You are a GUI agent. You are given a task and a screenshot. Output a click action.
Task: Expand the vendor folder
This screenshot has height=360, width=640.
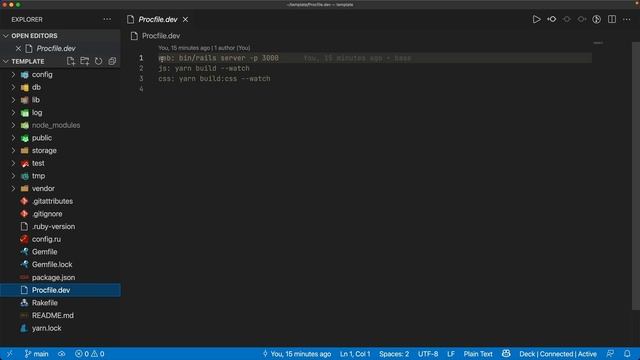[x=60, y=189]
